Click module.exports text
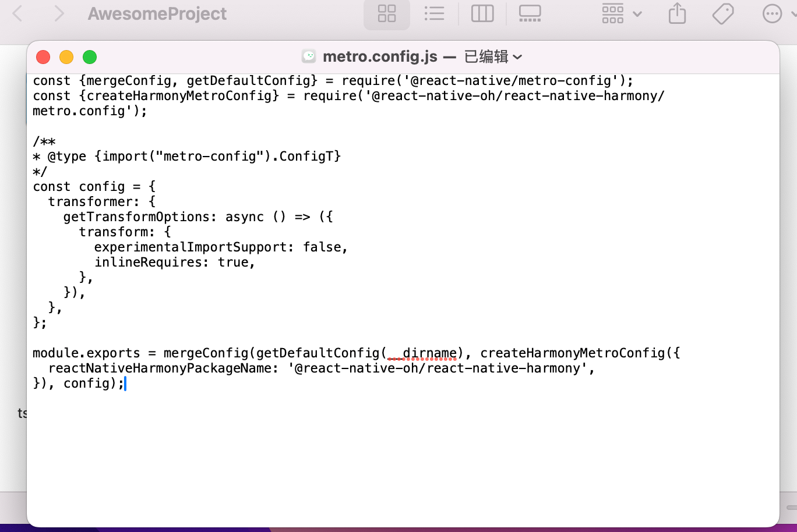Image resolution: width=797 pixels, height=532 pixels. point(86,353)
